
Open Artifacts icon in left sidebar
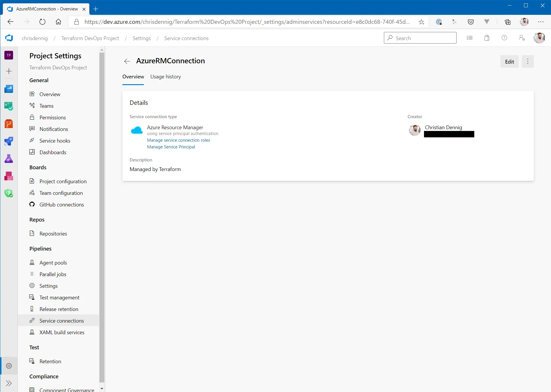pos(9,176)
